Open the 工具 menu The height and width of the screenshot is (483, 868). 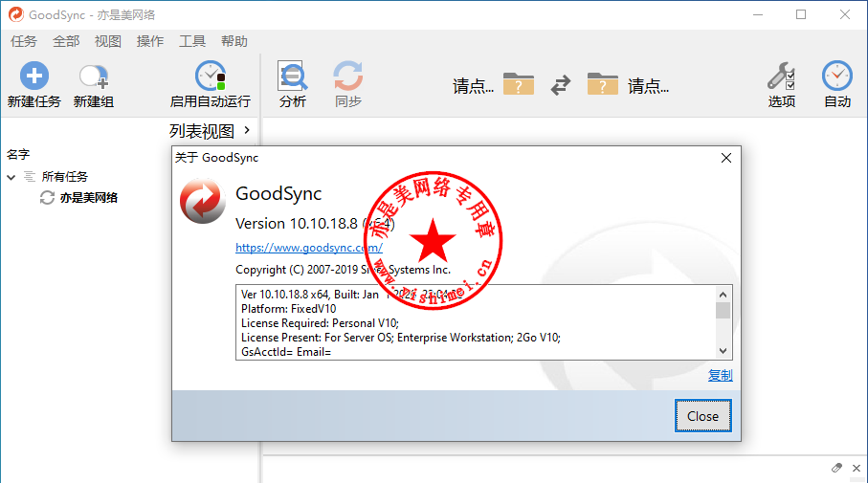[192, 41]
